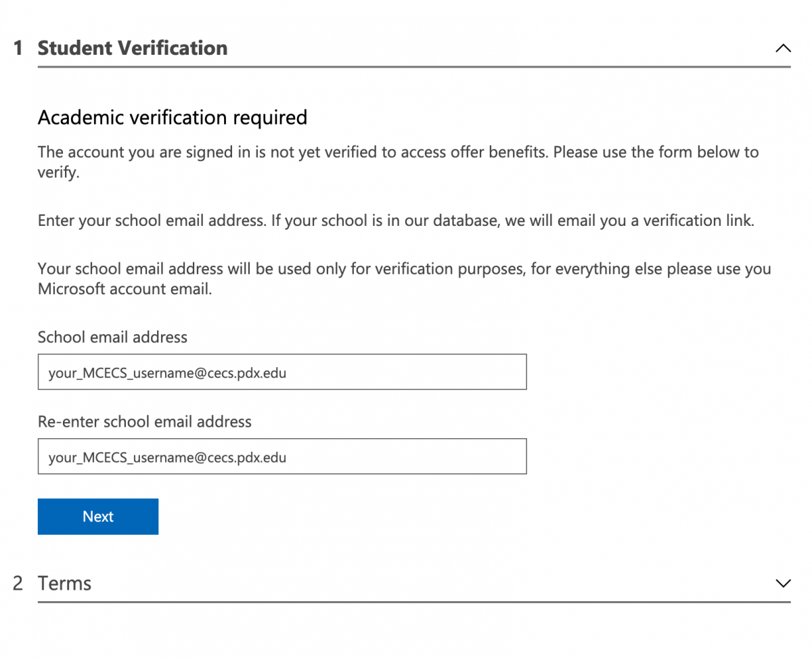Viewport: 812px width, 660px height.
Task: Click step number 1 label
Action: [17, 48]
